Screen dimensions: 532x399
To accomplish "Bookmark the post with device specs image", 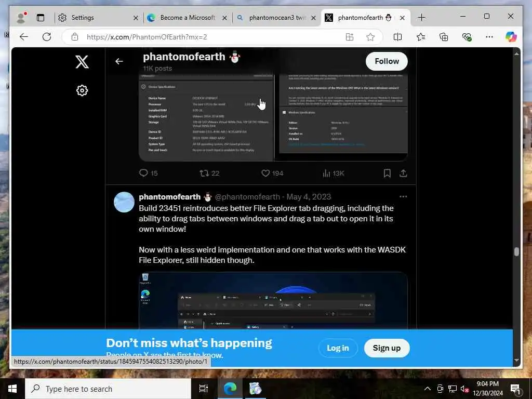I will point(387,174).
